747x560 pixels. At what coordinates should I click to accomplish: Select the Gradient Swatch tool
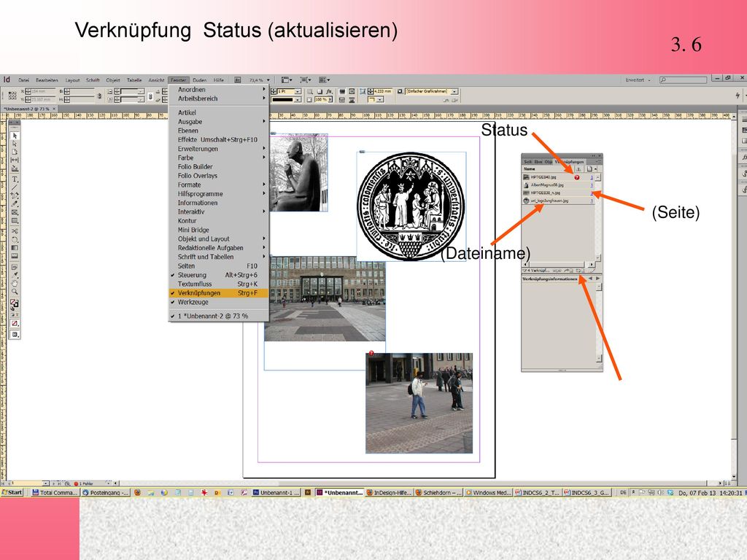[x=15, y=248]
